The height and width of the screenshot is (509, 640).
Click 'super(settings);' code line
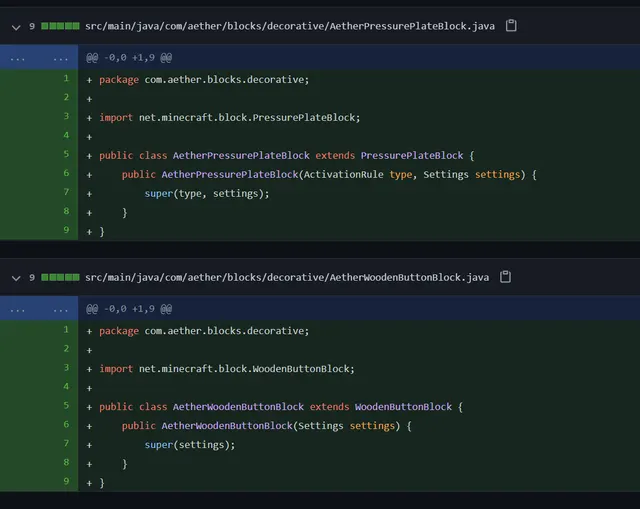pos(190,445)
